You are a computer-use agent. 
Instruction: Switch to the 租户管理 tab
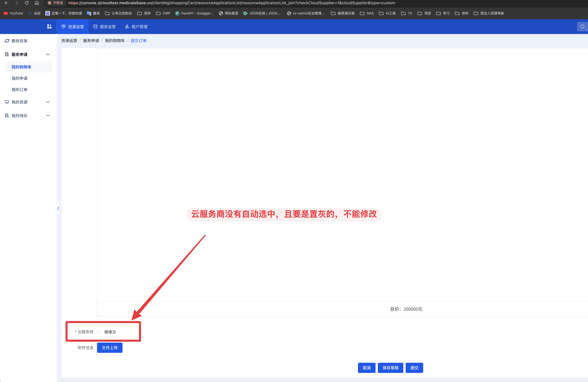pos(136,27)
